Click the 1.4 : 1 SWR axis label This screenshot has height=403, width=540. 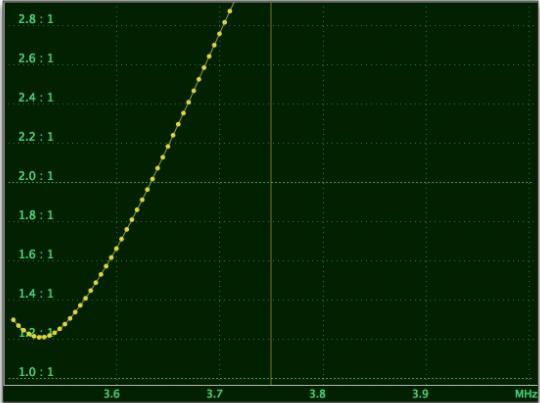[36, 293]
